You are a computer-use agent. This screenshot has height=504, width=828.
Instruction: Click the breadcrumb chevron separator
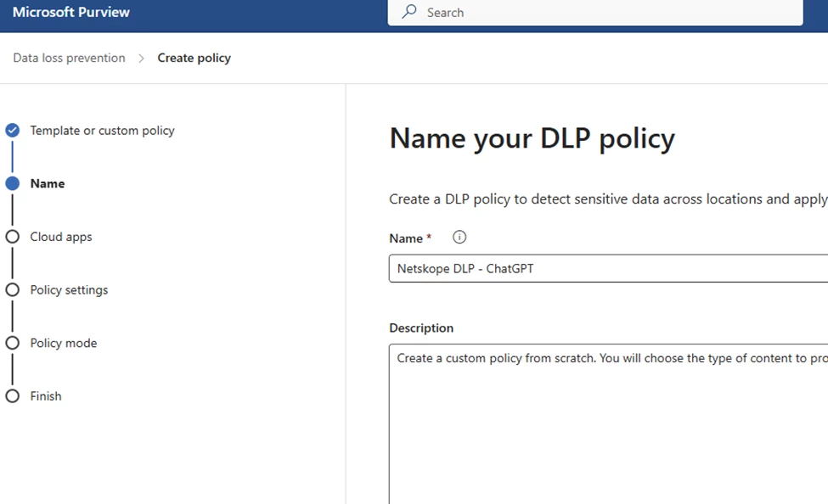click(141, 58)
